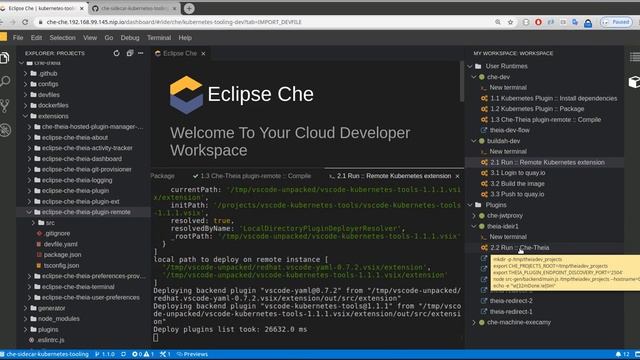Open notifications bell in status bar
This screenshot has width=640, height=360.
(622, 354)
